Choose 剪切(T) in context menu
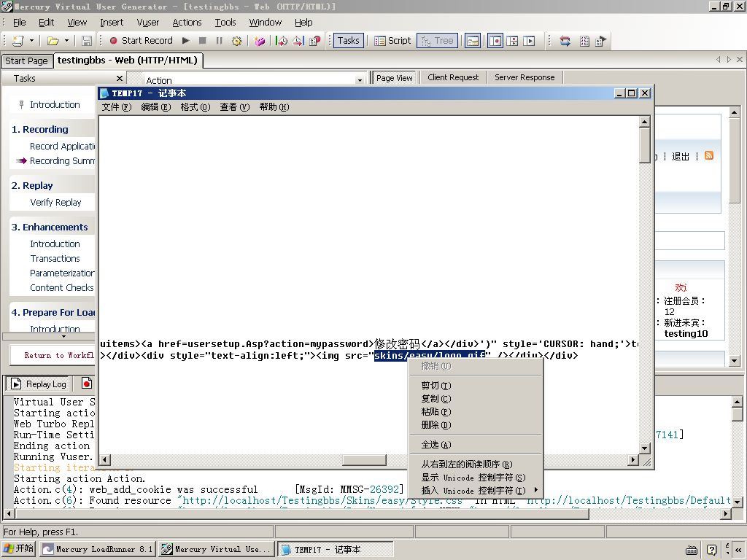Viewport: 747px width, 560px height. (x=476, y=386)
